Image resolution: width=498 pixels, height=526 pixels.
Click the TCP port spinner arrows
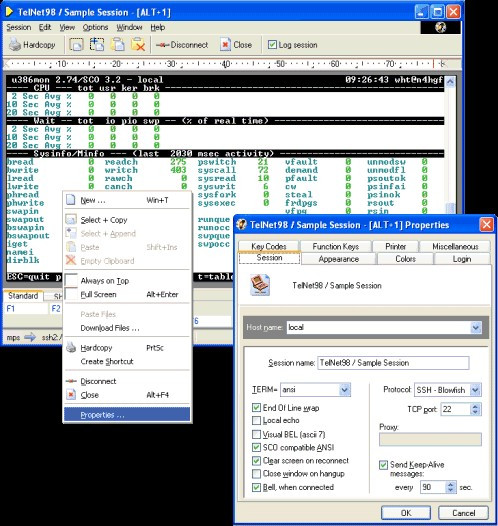(475, 409)
